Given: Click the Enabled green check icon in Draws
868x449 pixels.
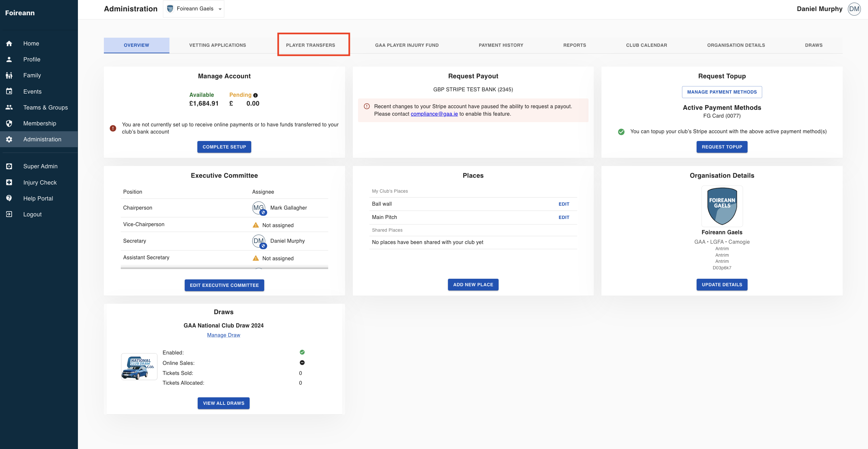Looking at the screenshot, I should tap(302, 352).
